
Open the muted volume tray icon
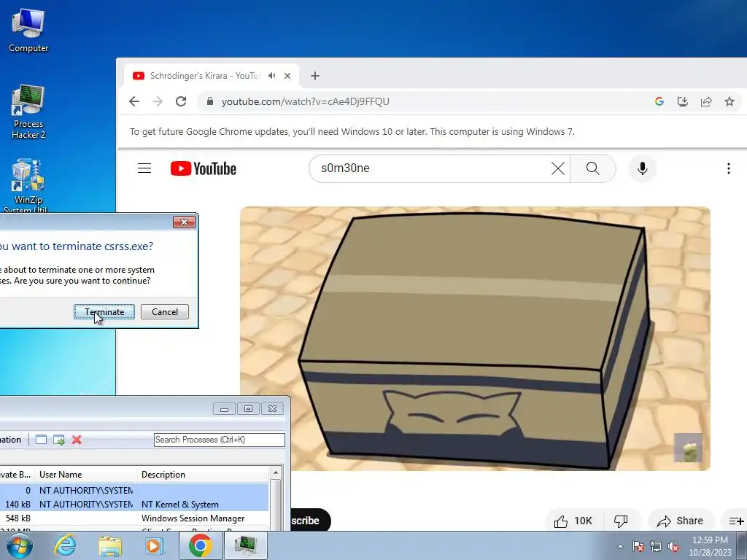tap(673, 546)
